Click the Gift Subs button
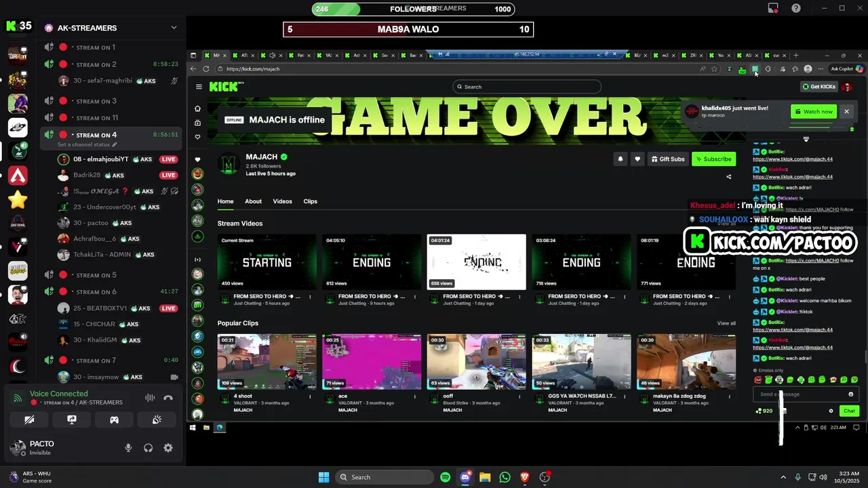The width and height of the screenshot is (868, 488). tap(668, 159)
